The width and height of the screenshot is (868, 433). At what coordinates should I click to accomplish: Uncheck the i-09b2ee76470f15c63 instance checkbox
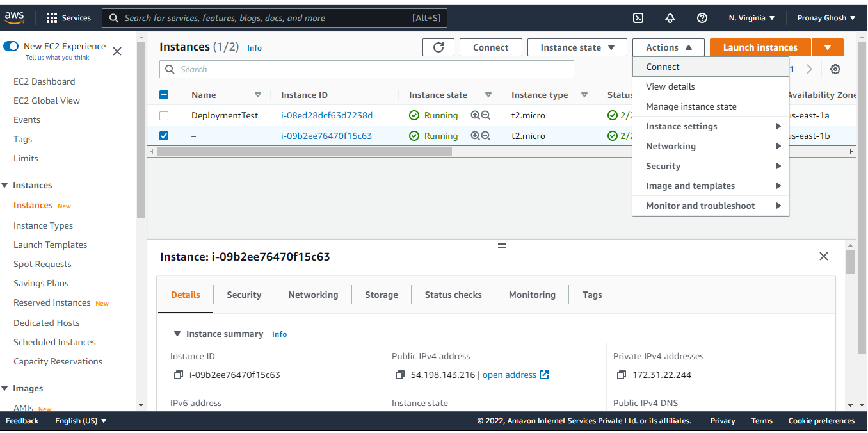[x=164, y=136]
